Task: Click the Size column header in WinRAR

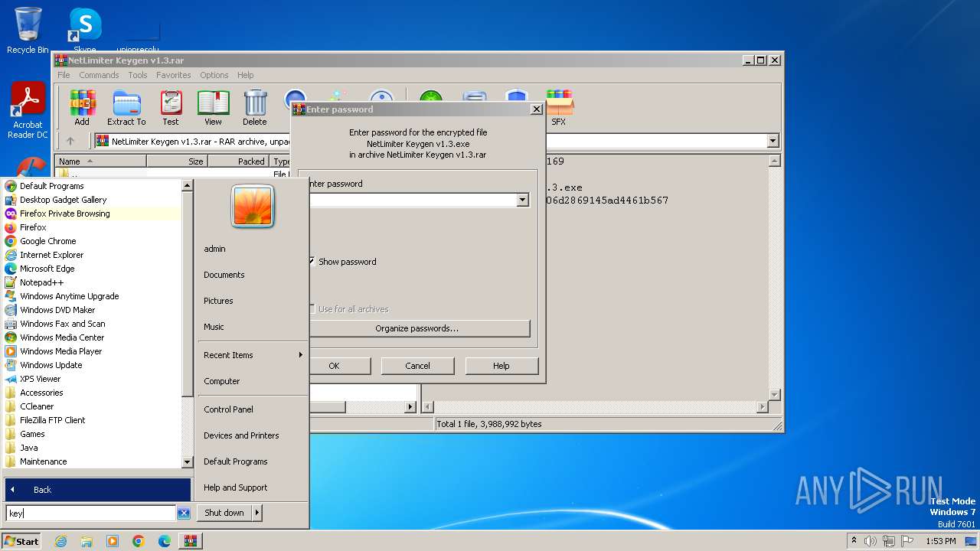Action: tap(178, 161)
